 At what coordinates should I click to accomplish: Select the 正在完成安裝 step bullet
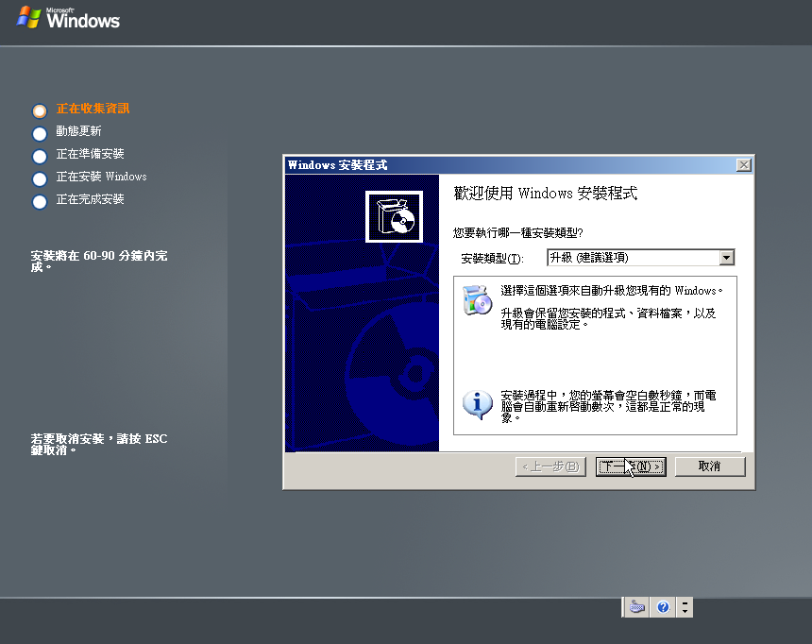[40, 201]
